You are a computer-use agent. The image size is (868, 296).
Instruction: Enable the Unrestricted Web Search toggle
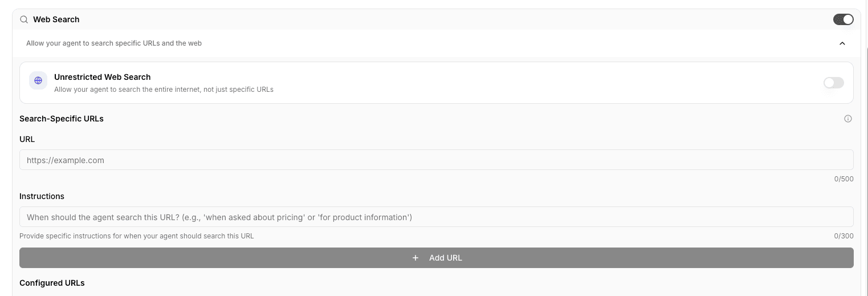click(833, 83)
